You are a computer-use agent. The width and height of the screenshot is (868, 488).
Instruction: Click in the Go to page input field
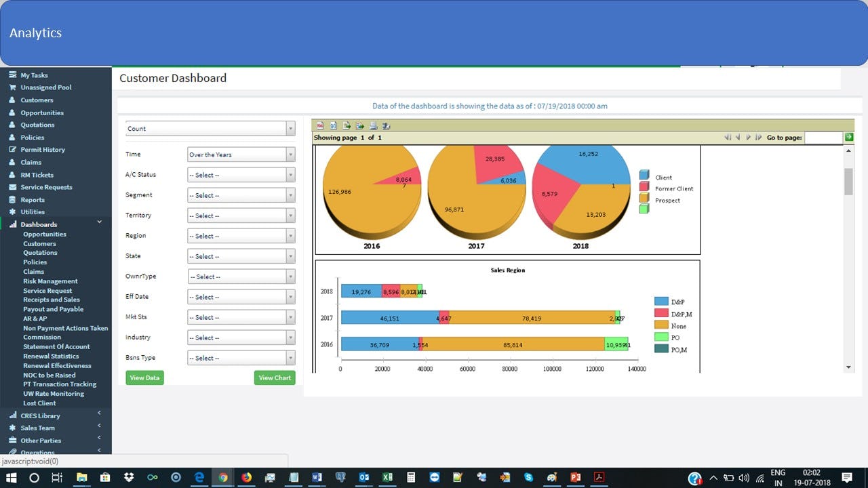tap(823, 137)
